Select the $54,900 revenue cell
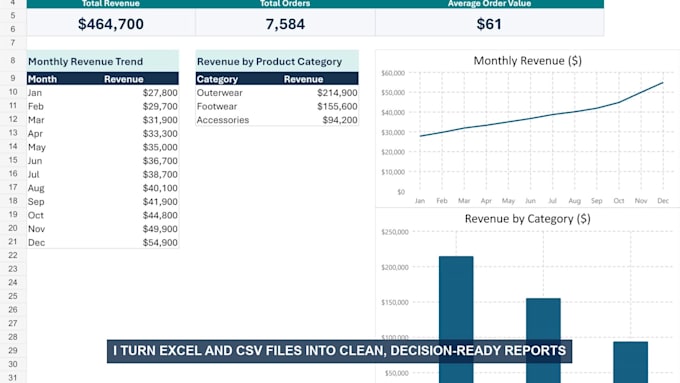This screenshot has width=680, height=383. coord(160,243)
